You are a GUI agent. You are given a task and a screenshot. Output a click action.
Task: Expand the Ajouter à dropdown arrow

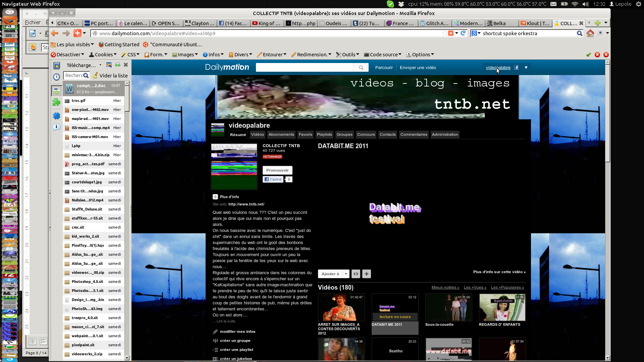coord(346,274)
